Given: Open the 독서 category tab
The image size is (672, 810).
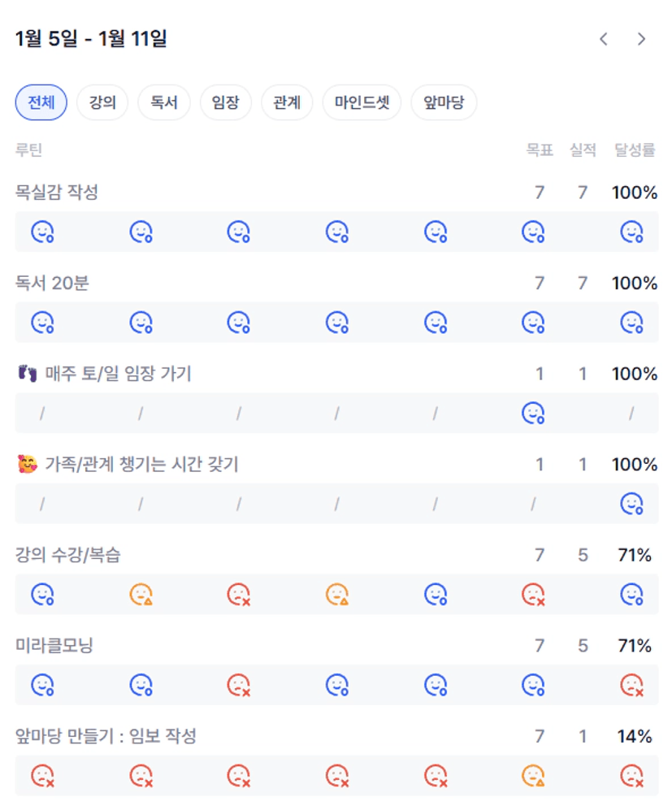Looking at the screenshot, I should (164, 103).
